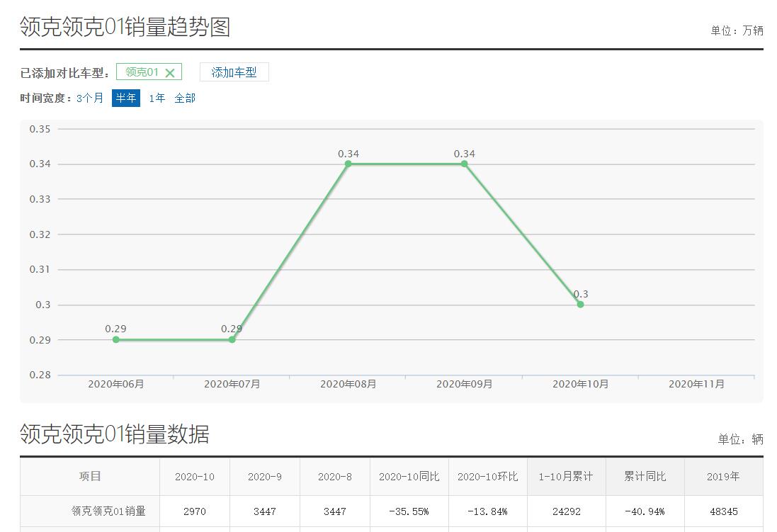Click the 2020年06月 axis label
This screenshot has width=777, height=532.
[116, 384]
